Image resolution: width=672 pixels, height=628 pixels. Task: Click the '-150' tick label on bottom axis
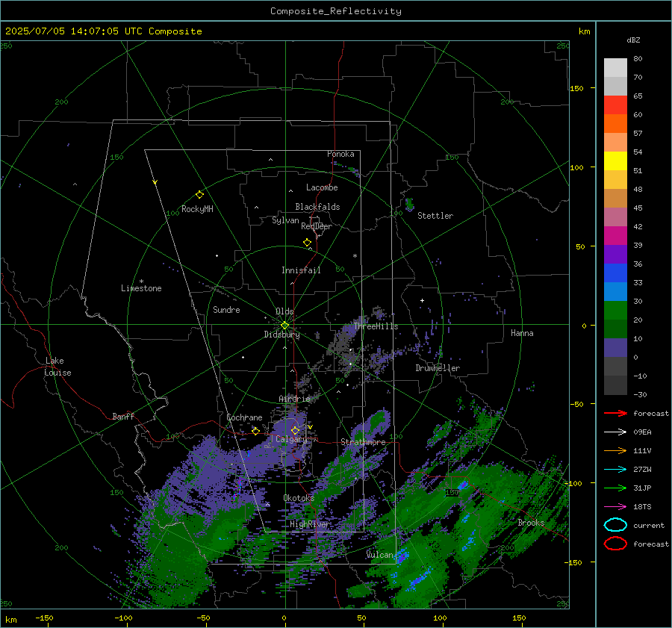pyautogui.click(x=44, y=618)
